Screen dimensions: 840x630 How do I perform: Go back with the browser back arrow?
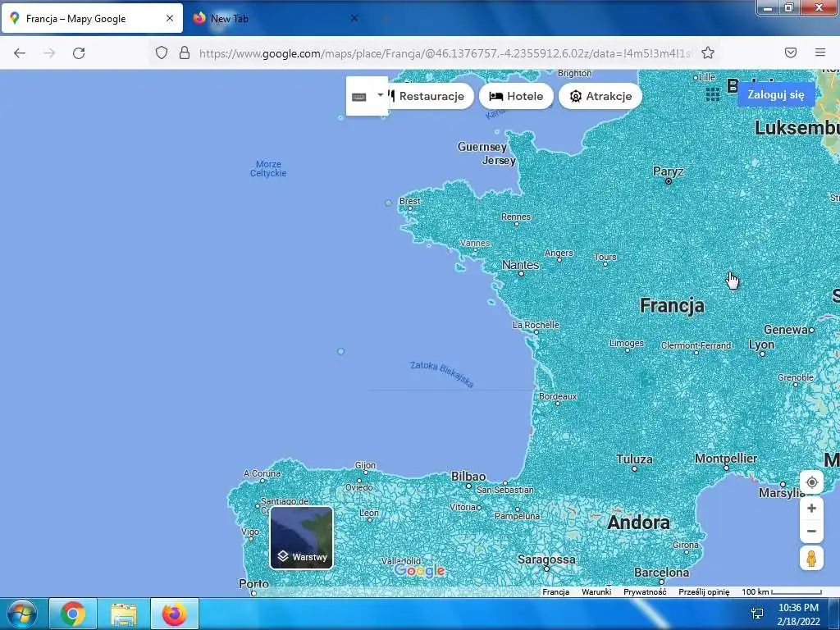coord(20,53)
